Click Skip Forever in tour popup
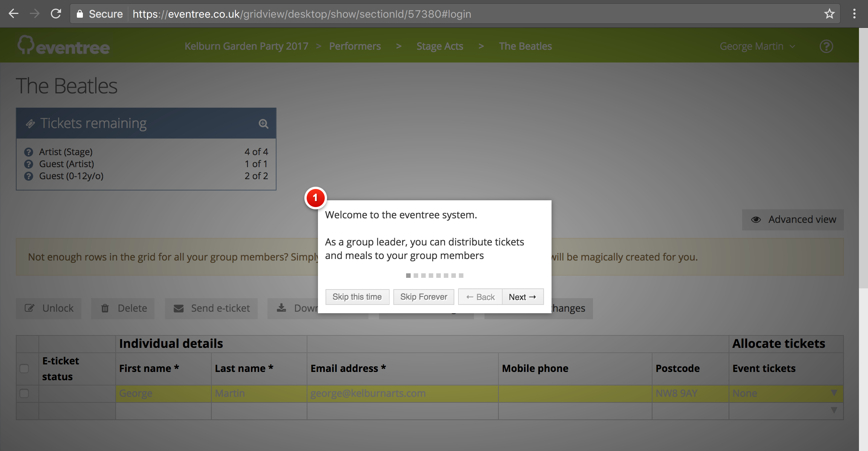 [424, 297]
